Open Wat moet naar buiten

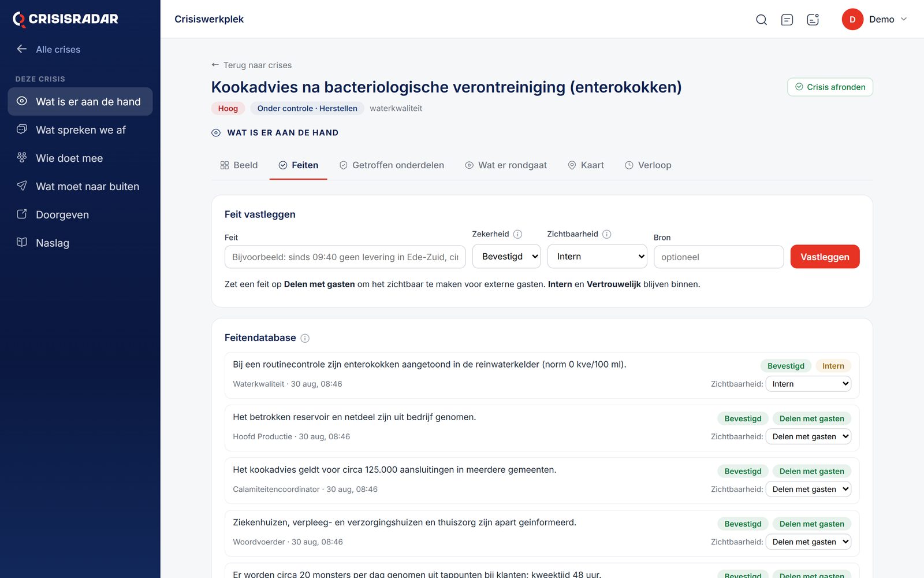tap(80, 187)
